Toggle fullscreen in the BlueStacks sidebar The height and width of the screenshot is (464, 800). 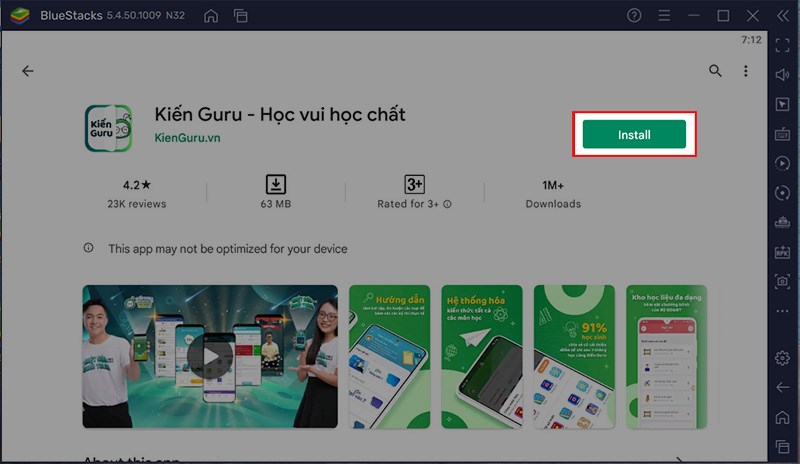[x=782, y=45]
